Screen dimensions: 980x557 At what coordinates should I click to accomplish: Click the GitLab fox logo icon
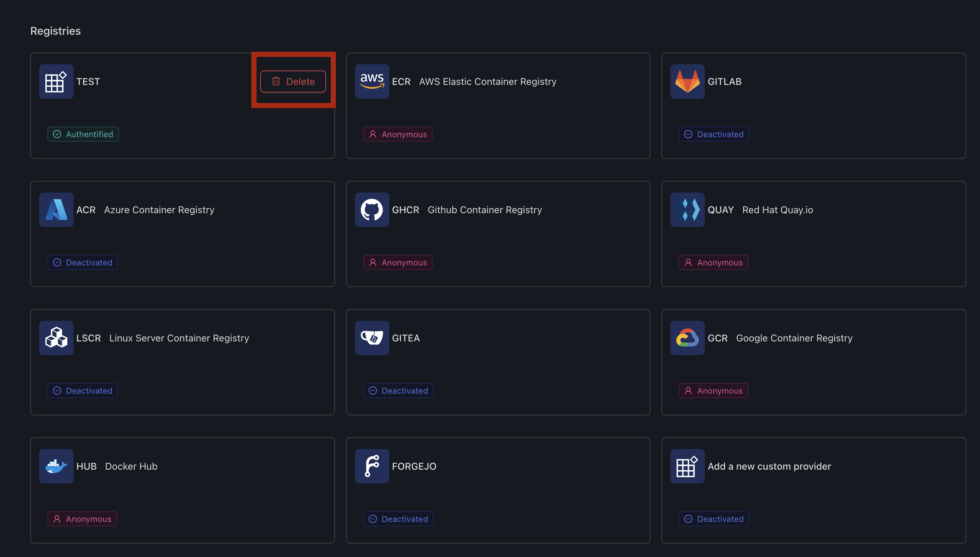point(687,81)
